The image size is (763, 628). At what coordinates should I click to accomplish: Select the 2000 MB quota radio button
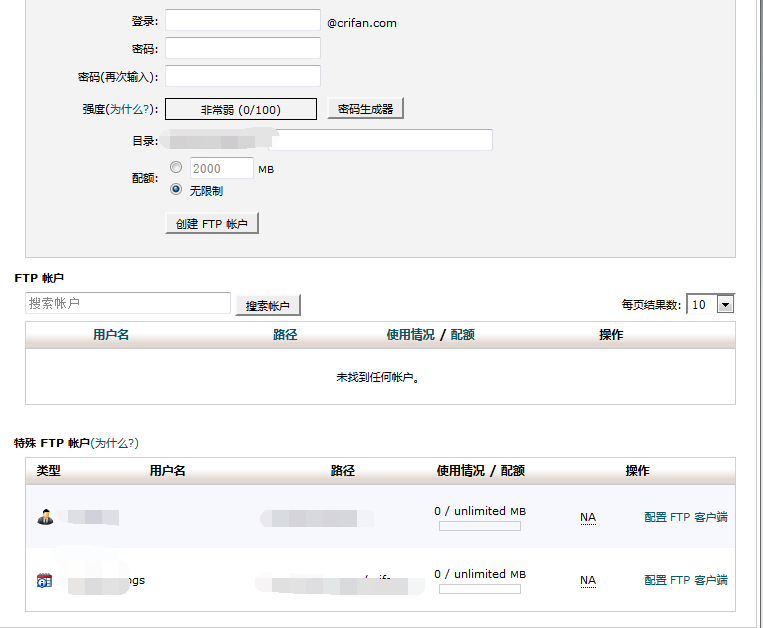pos(176,167)
